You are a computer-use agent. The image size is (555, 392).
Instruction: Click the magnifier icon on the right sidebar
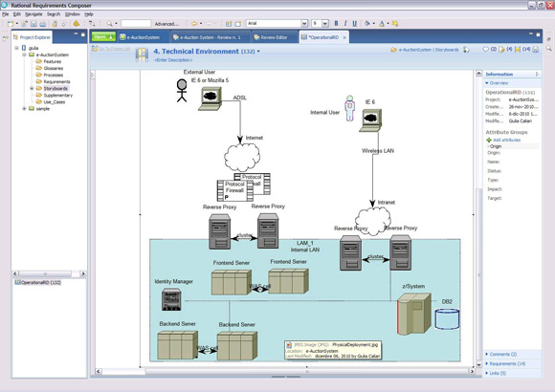[x=548, y=48]
